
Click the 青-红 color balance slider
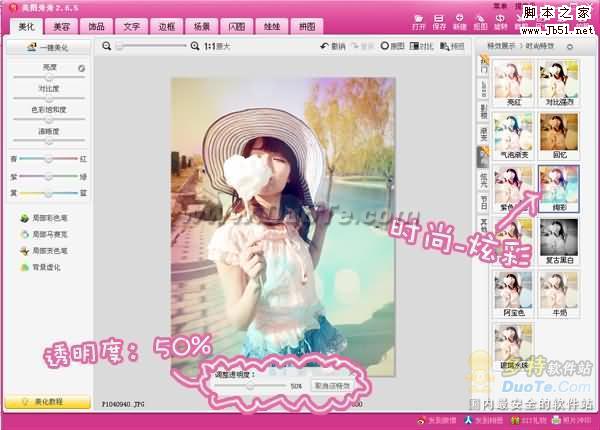tap(49, 159)
